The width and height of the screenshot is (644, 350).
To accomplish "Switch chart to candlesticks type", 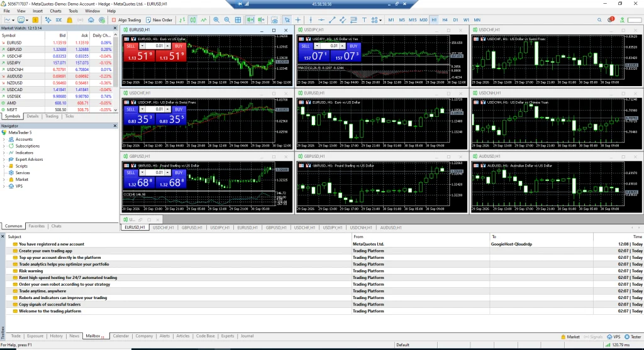I will (192, 19).
